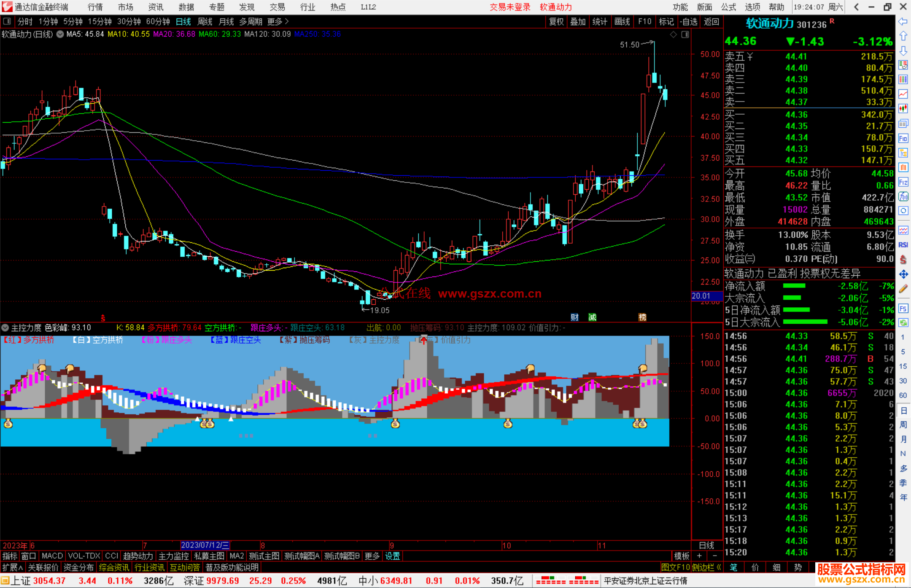Viewport: 911px width, 588px height.
Task: Click the four-way move arrows icon
Action: 903,274
